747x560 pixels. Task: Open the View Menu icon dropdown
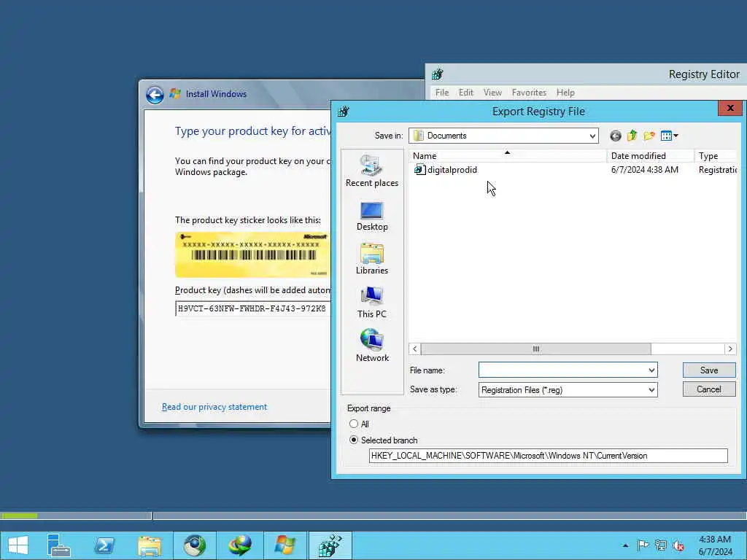pos(670,136)
